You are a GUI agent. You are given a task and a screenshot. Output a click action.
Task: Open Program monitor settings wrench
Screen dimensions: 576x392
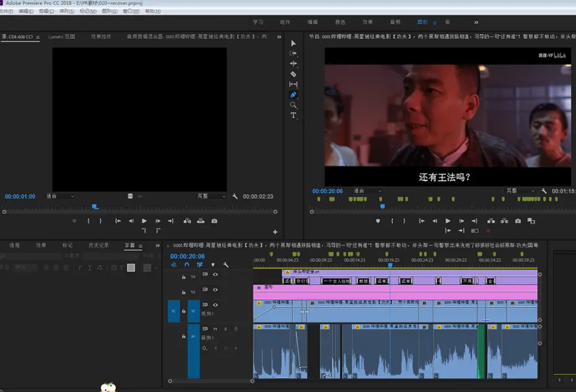(544, 191)
